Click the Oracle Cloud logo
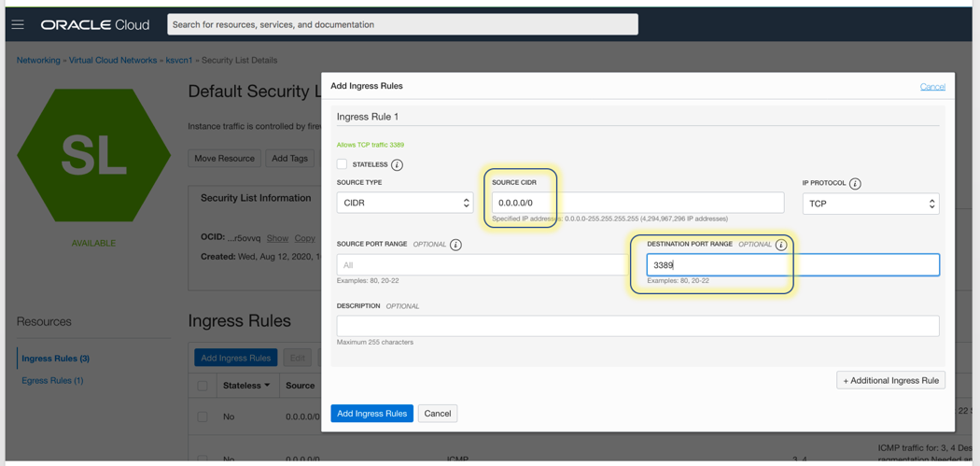 (95, 25)
